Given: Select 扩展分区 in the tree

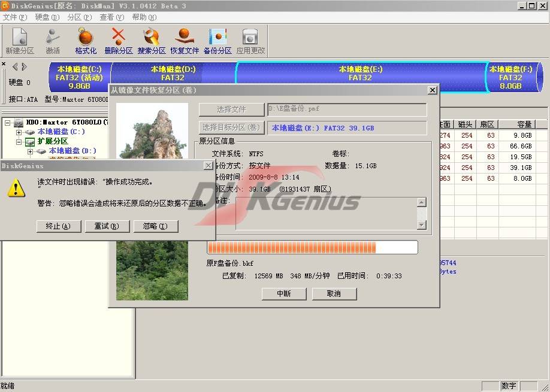Looking at the screenshot, I should (53, 141).
